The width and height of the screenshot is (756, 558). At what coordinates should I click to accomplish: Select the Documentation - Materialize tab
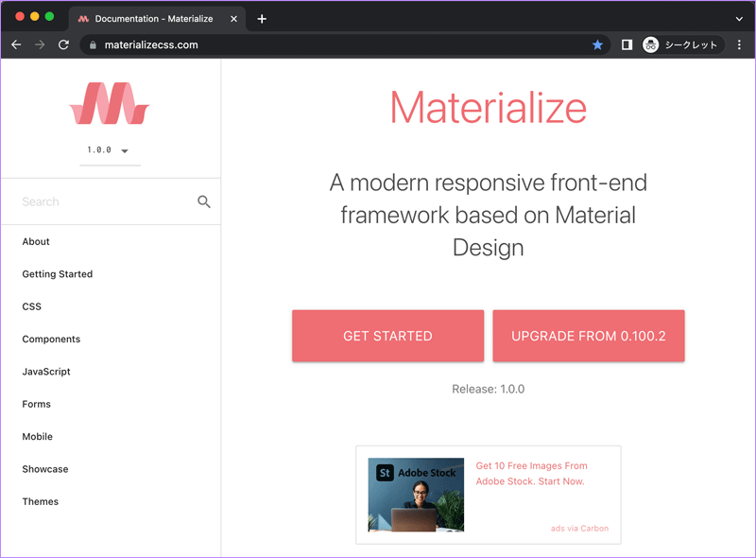tap(156, 18)
